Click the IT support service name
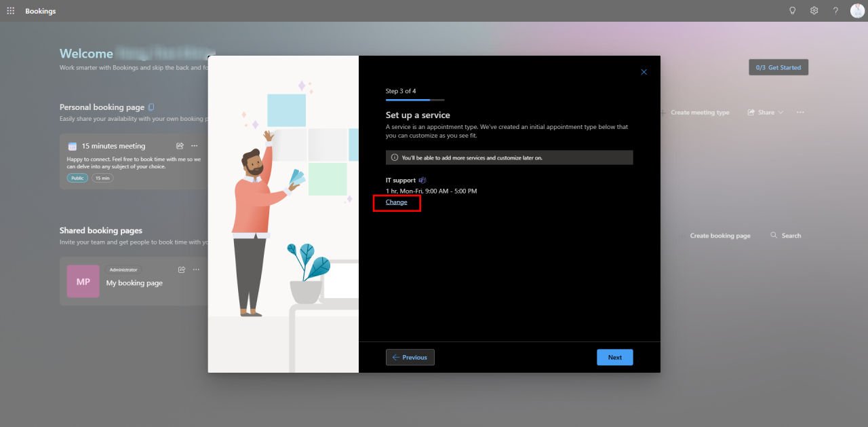The height and width of the screenshot is (427, 868). point(401,181)
